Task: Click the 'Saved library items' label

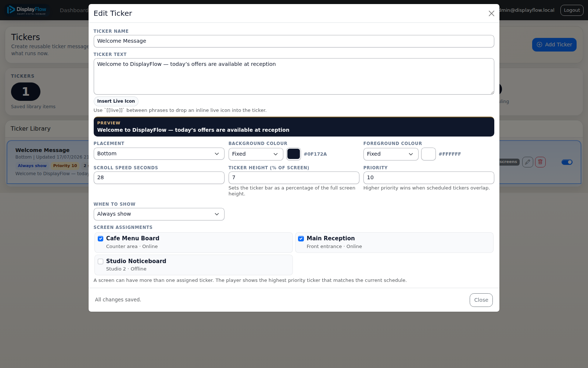Action: pos(33,107)
